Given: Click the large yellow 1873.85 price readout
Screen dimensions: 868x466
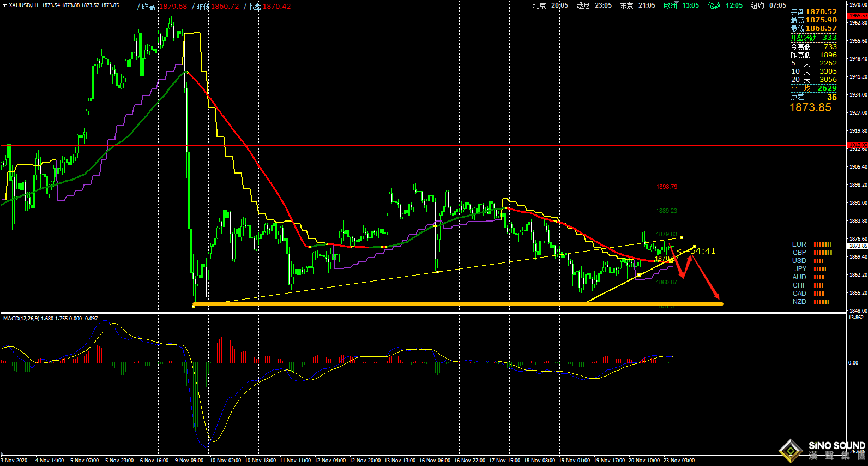Looking at the screenshot, I should (x=810, y=107).
